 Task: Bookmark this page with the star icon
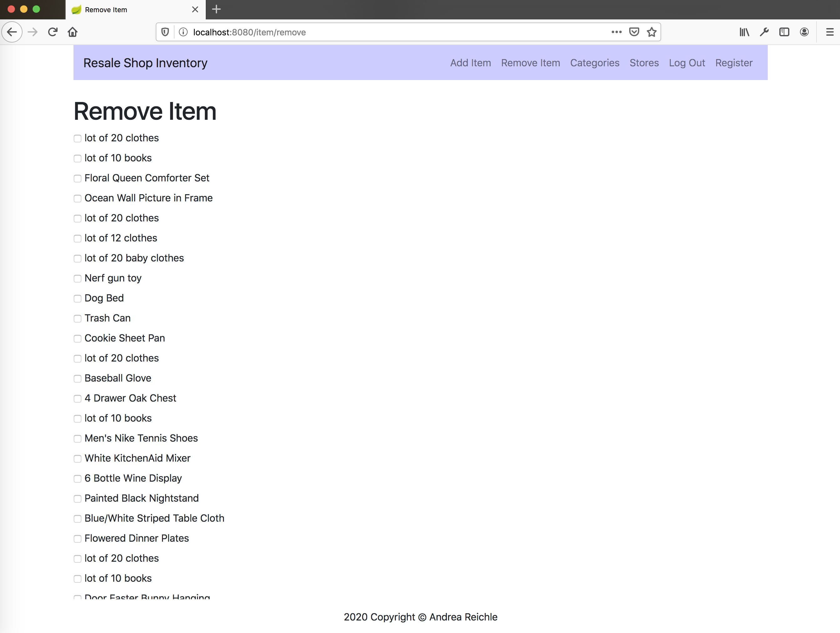coord(652,32)
